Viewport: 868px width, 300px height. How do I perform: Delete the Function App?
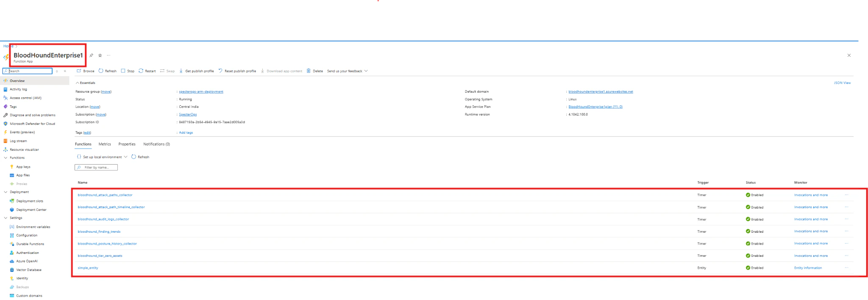tap(314, 71)
